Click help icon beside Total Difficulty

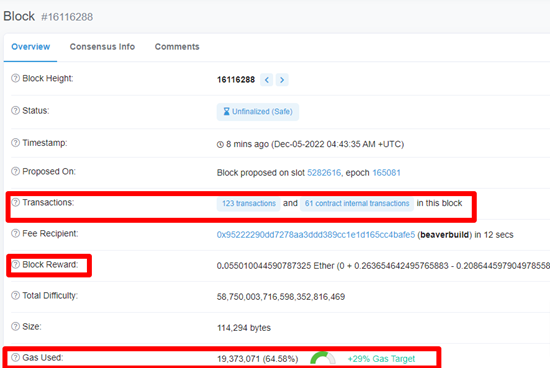tap(15, 295)
